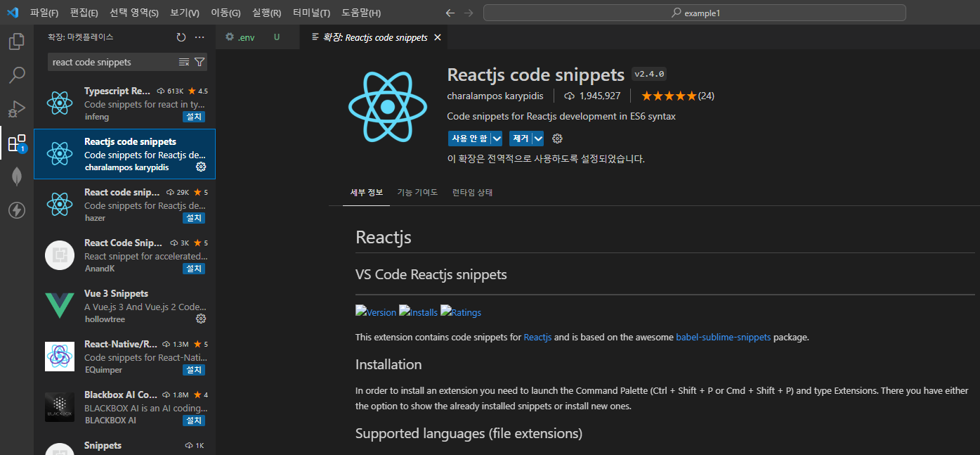Open settings gear on extension detail page

point(557,139)
